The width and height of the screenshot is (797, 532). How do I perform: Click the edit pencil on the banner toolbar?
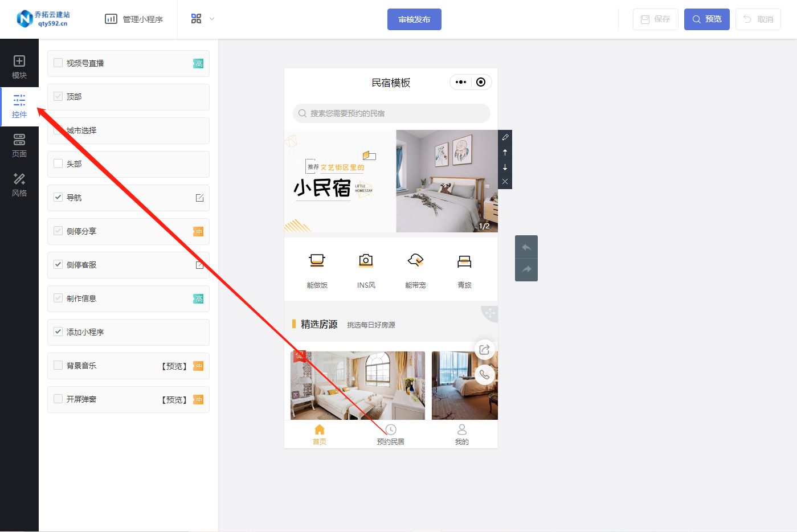coord(505,137)
